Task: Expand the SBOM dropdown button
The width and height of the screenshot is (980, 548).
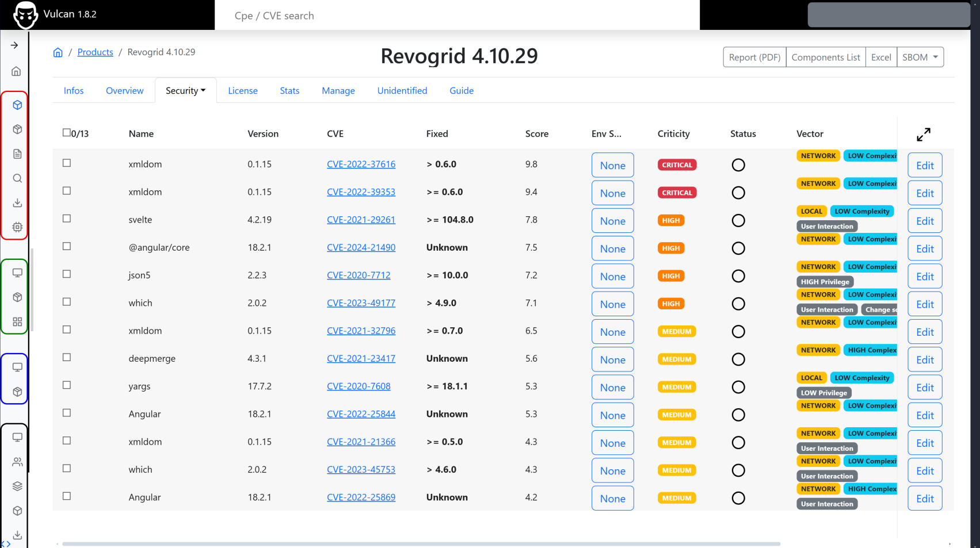Action: [920, 58]
